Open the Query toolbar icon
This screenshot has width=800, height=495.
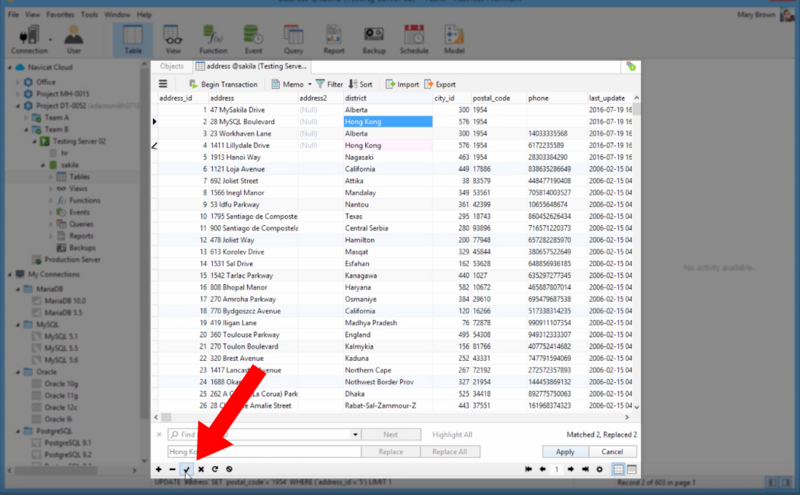tap(293, 40)
